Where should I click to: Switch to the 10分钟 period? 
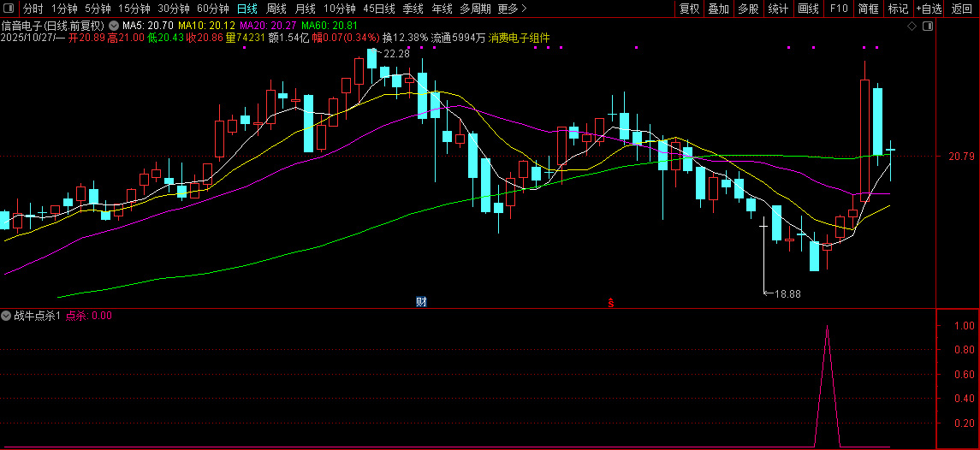[x=340, y=9]
